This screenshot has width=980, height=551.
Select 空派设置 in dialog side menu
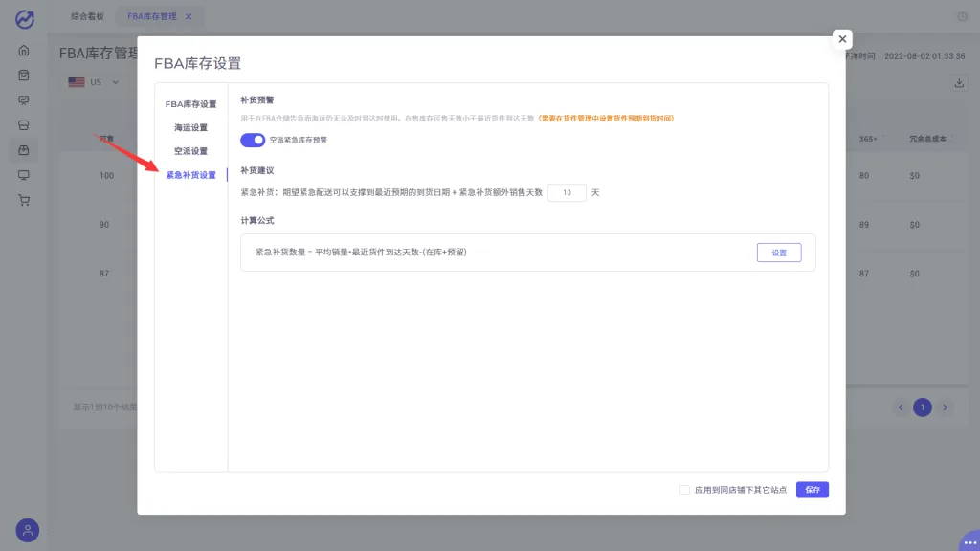(x=190, y=151)
